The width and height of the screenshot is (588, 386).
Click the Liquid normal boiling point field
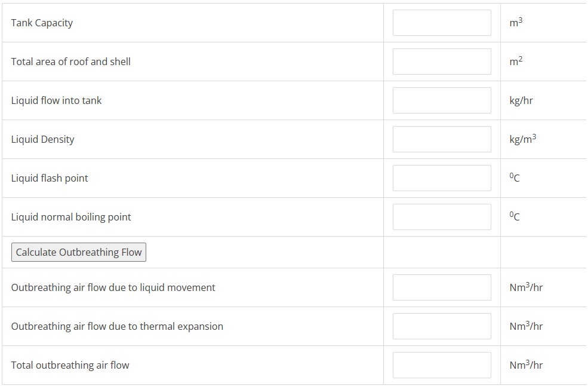coord(442,217)
